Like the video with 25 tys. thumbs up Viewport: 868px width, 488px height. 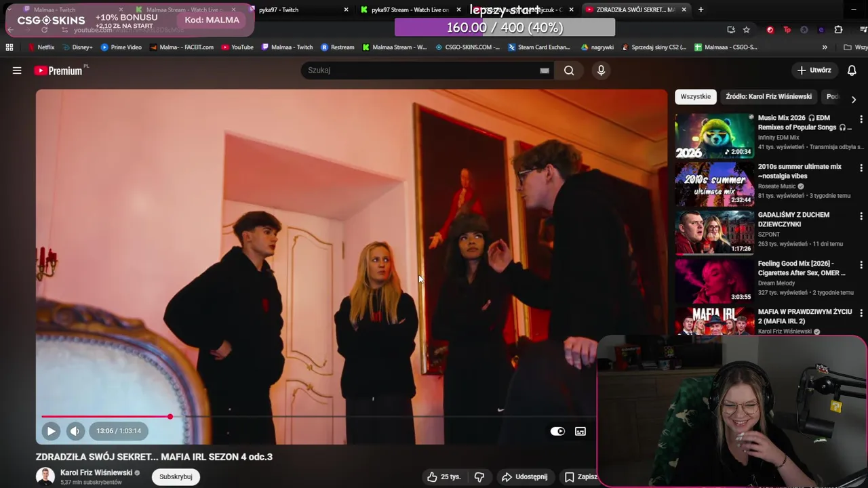click(443, 477)
